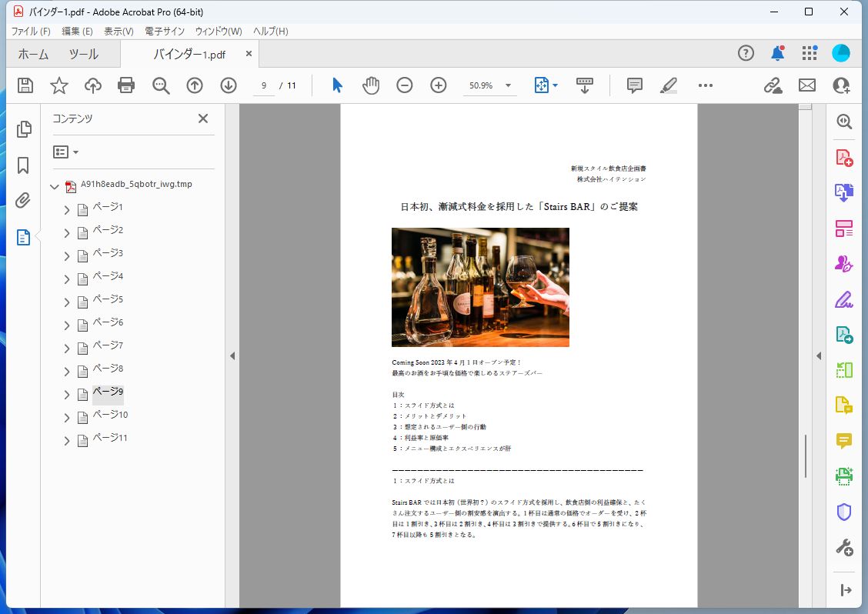Open the Create PDF tool in right pane

click(x=844, y=156)
